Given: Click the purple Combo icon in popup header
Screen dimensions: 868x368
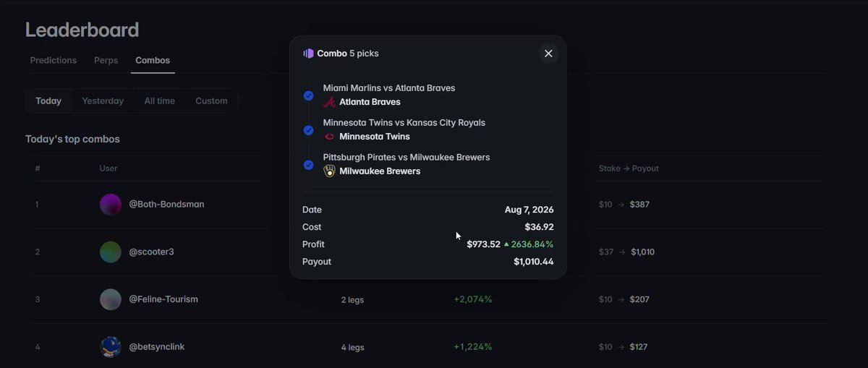Looking at the screenshot, I should [x=308, y=54].
